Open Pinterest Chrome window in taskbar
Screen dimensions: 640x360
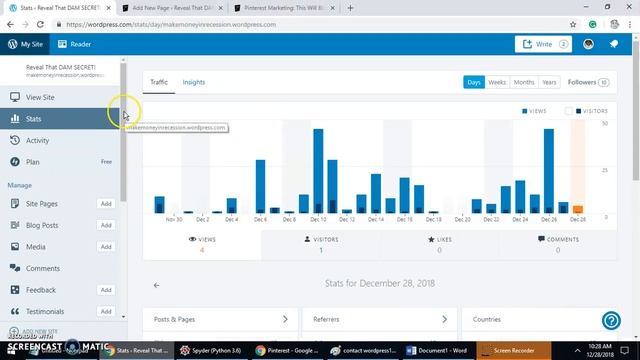tap(287, 351)
